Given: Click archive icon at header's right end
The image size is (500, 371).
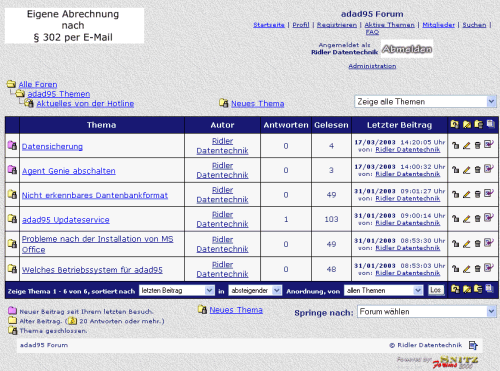Looking at the screenshot, I should coord(490,124).
